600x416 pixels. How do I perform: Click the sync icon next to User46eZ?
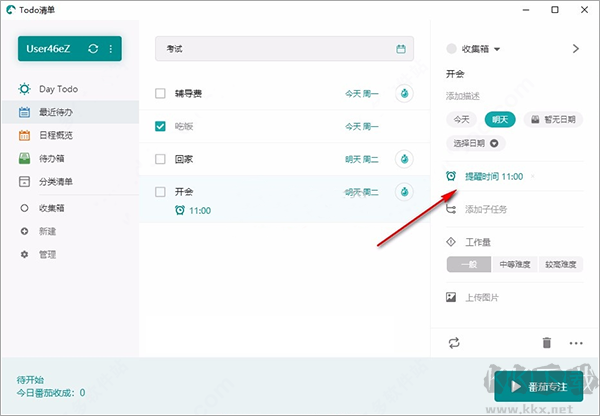click(x=93, y=49)
